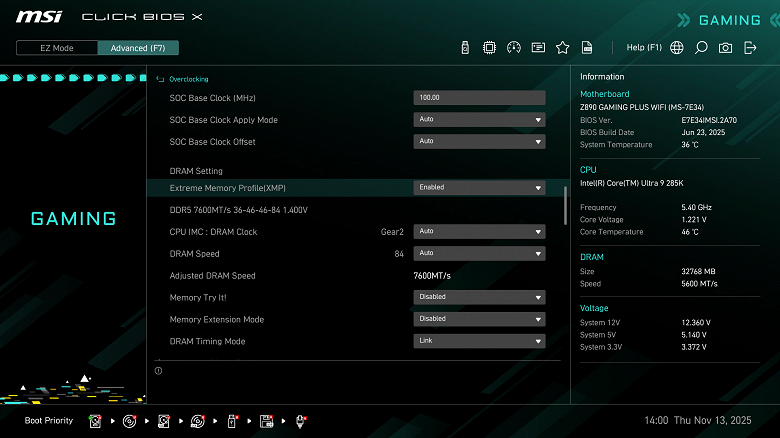
Task: Click the Help (F1) button
Action: point(644,47)
